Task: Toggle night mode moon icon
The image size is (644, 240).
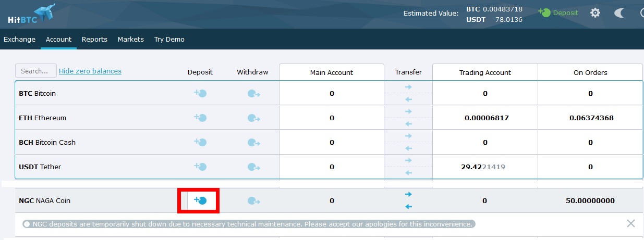Action: [x=619, y=13]
